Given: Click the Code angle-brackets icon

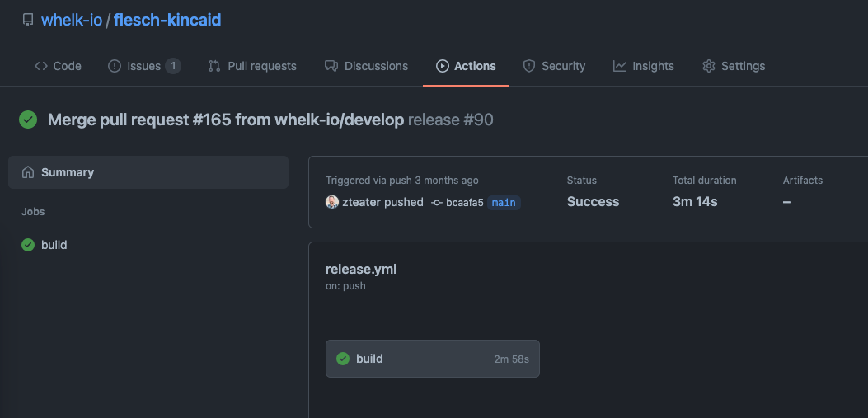Looking at the screenshot, I should pyautogui.click(x=41, y=66).
